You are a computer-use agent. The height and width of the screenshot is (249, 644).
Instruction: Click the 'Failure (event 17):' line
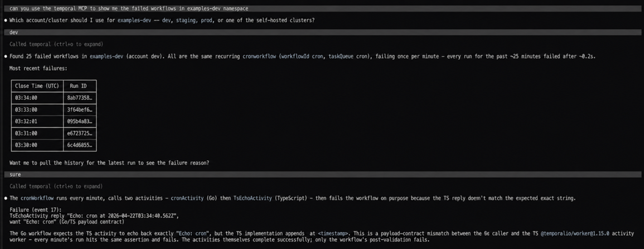35,210
